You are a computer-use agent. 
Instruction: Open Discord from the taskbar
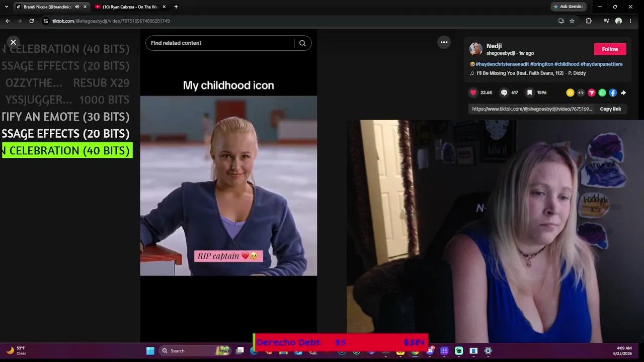coord(430,351)
